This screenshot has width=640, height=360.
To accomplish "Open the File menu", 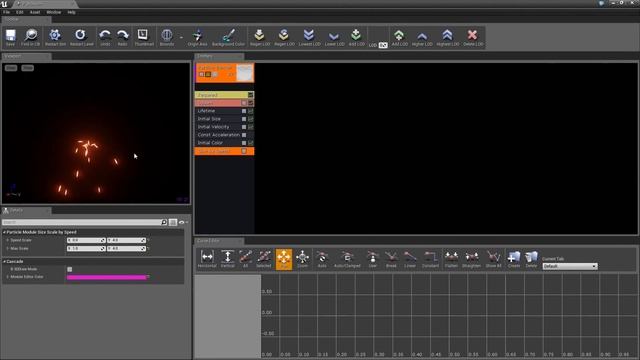I will (7, 12).
